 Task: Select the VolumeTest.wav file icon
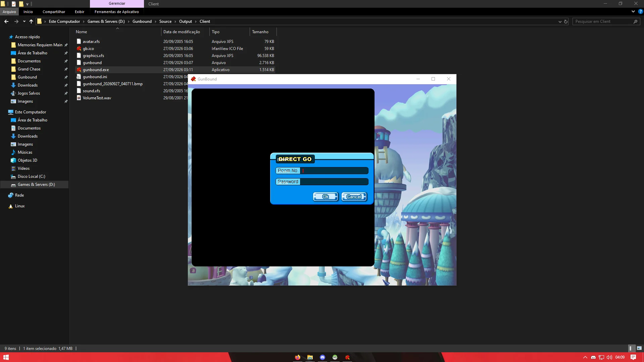(x=79, y=98)
